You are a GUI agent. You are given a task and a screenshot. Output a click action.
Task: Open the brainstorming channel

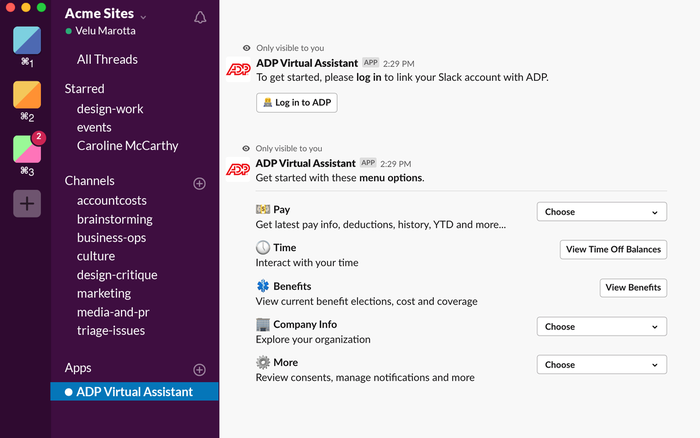[115, 219]
